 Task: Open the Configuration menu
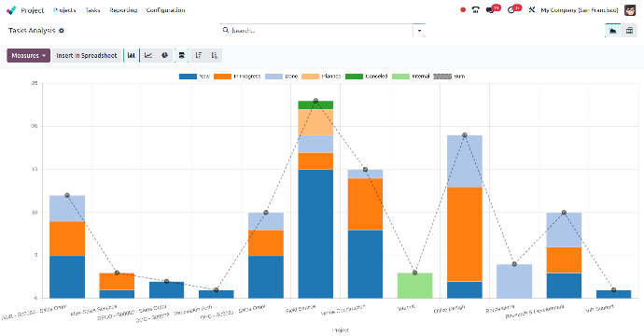tap(165, 10)
